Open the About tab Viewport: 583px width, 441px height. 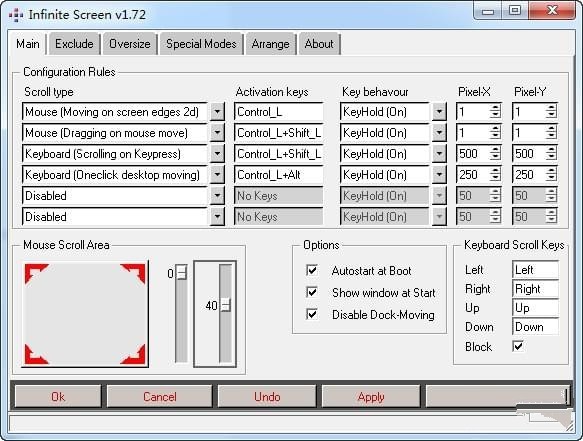click(319, 44)
